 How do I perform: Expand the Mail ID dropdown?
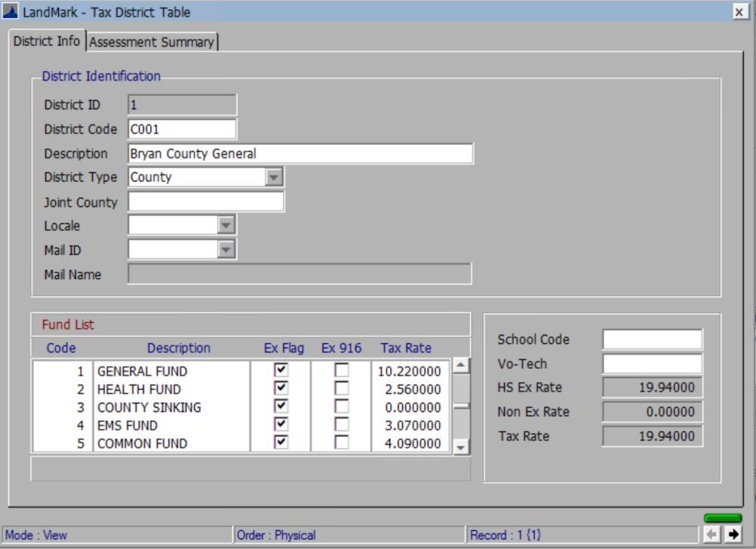[226, 249]
